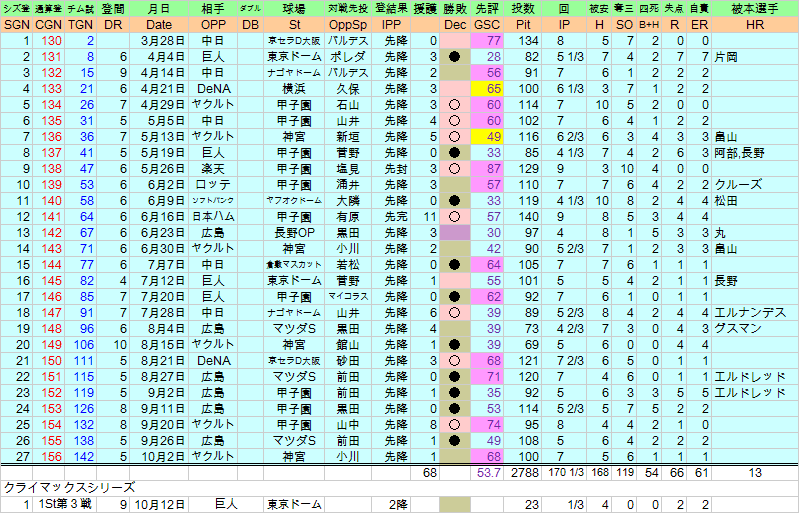This screenshot has height=513, width=799.
Task: Select opposing starter 石山
Action: tap(348, 104)
